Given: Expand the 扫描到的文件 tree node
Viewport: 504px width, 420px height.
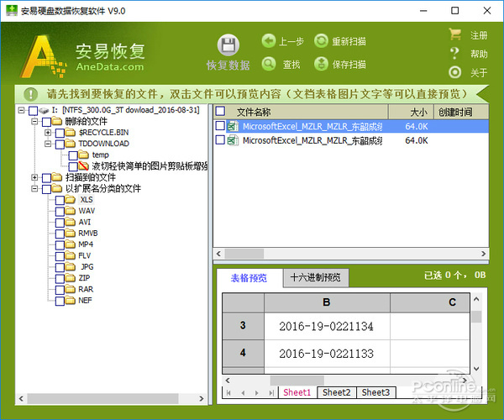Looking at the screenshot, I should [34, 177].
